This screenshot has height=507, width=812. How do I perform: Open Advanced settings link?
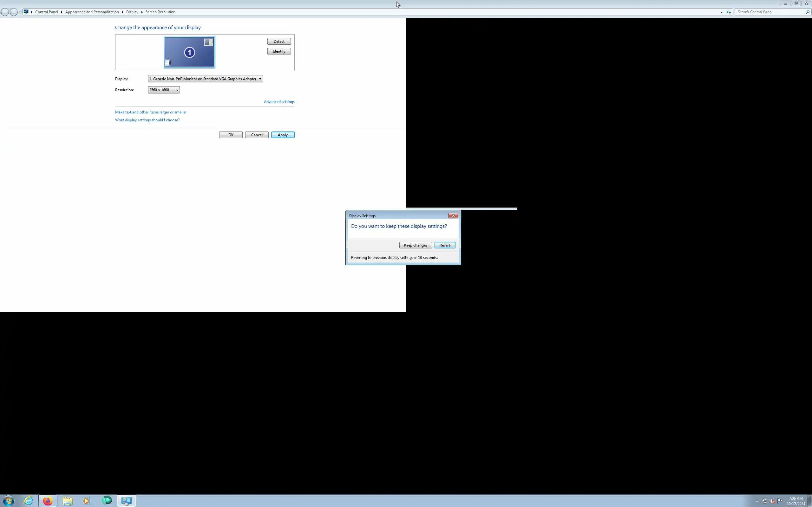click(x=279, y=102)
